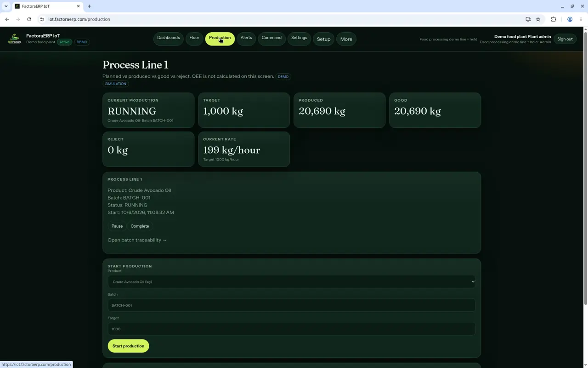This screenshot has height=368, width=588.
Task: Click the Sign out button
Action: (565, 39)
